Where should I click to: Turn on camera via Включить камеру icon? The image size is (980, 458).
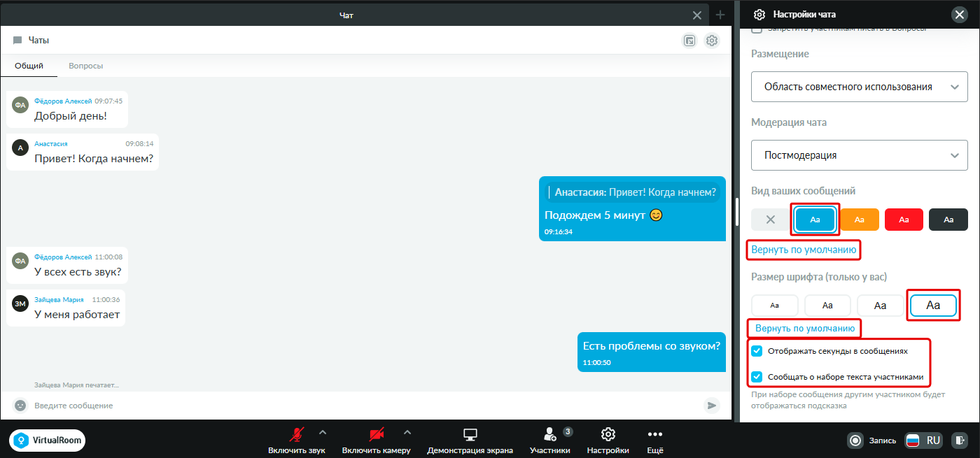pyautogui.click(x=377, y=434)
